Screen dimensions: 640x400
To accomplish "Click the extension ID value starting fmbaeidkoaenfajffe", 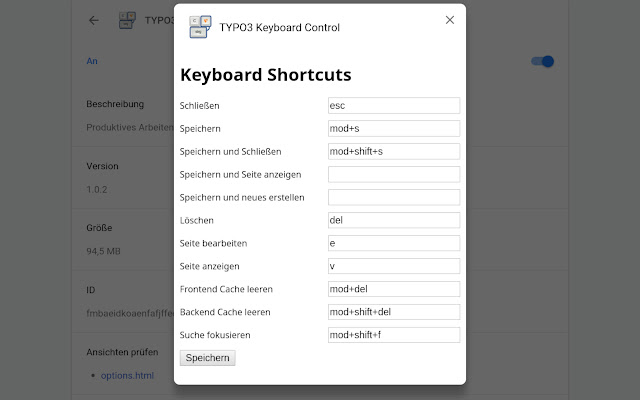I will tap(130, 313).
